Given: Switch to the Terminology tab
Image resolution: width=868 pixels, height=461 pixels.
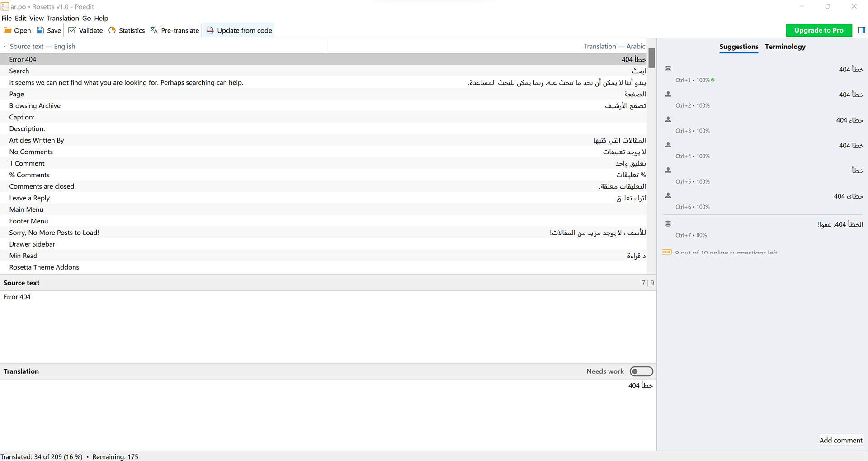Looking at the screenshot, I should pyautogui.click(x=785, y=47).
